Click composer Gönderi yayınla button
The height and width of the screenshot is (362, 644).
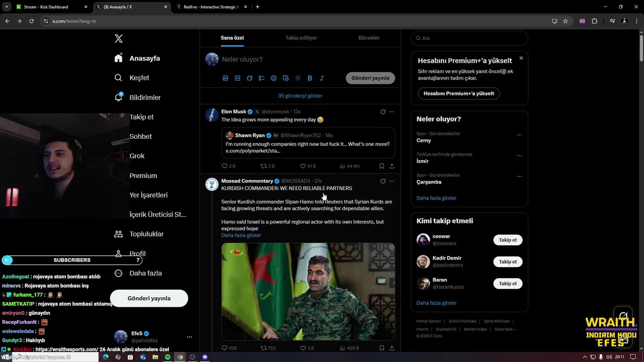coord(370,78)
